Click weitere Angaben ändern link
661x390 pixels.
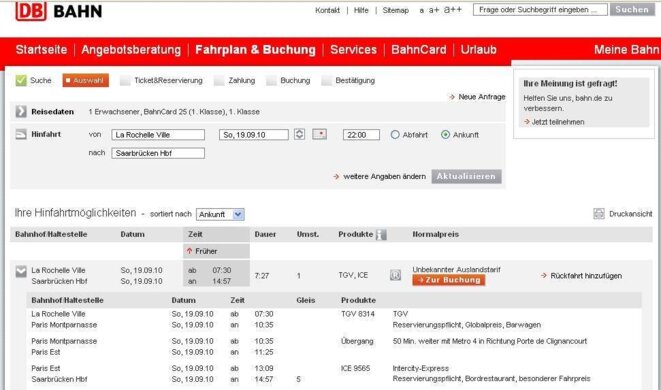(x=384, y=176)
